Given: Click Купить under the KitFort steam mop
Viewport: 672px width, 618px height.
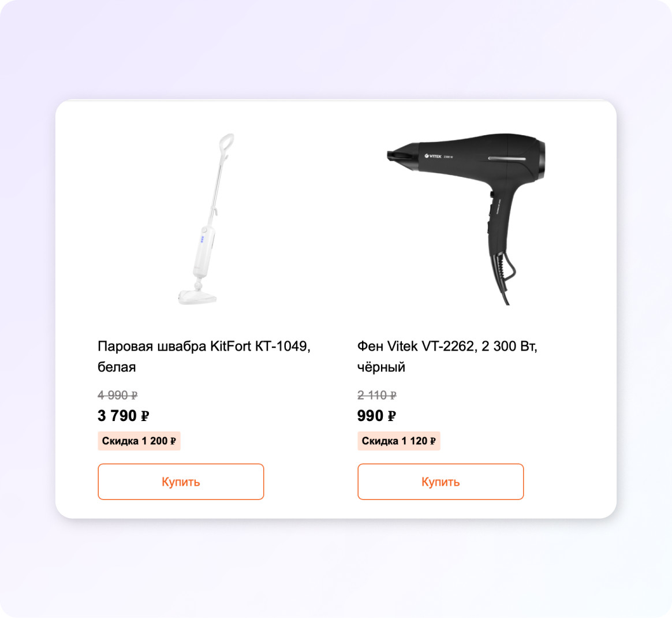Looking at the screenshot, I should tap(181, 482).
